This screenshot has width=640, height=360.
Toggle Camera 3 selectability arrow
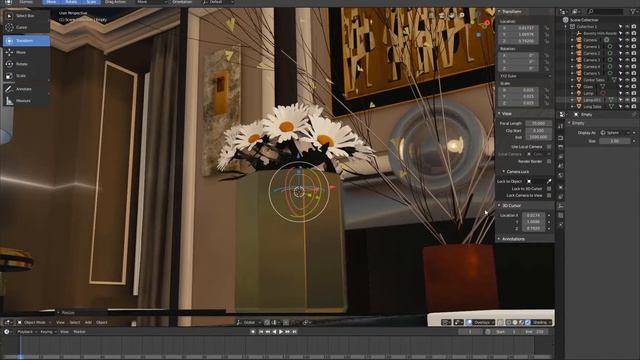(621, 60)
